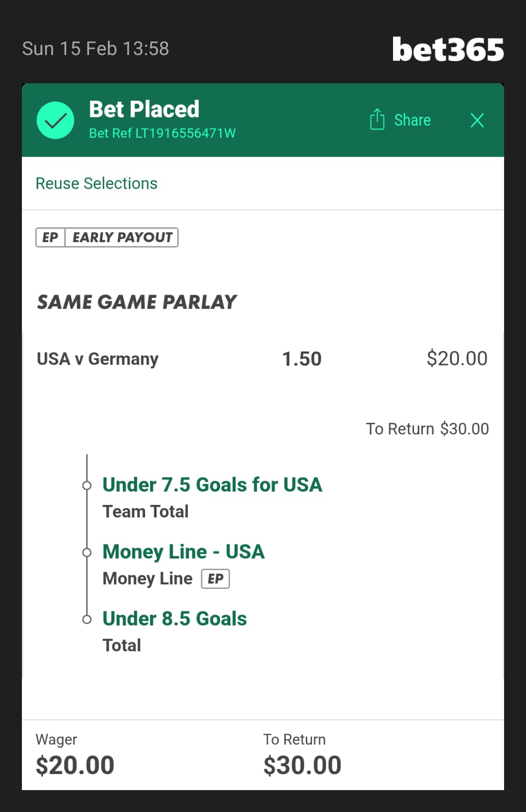Screen dimensions: 526x812
Task: Select Under 7.5 Goals for USA selection
Action: pyautogui.click(x=212, y=485)
